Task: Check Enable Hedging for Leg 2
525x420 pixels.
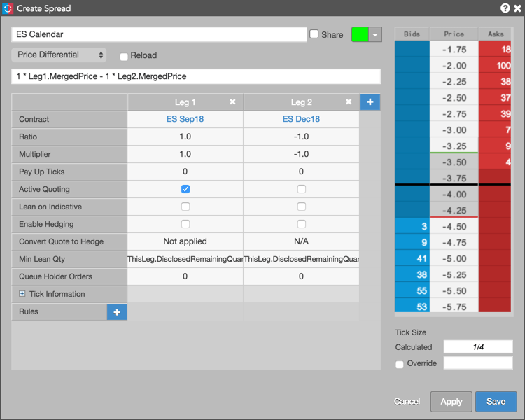Action: (301, 224)
